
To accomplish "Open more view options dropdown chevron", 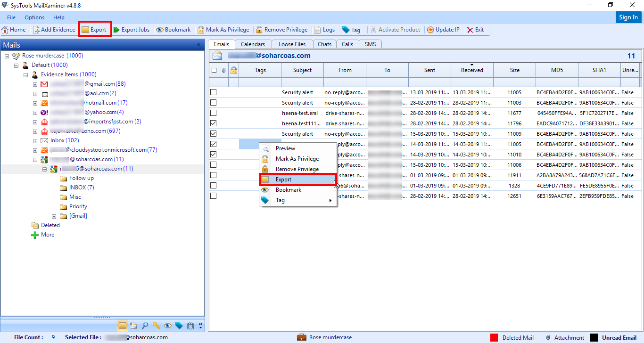I will tap(201, 325).
